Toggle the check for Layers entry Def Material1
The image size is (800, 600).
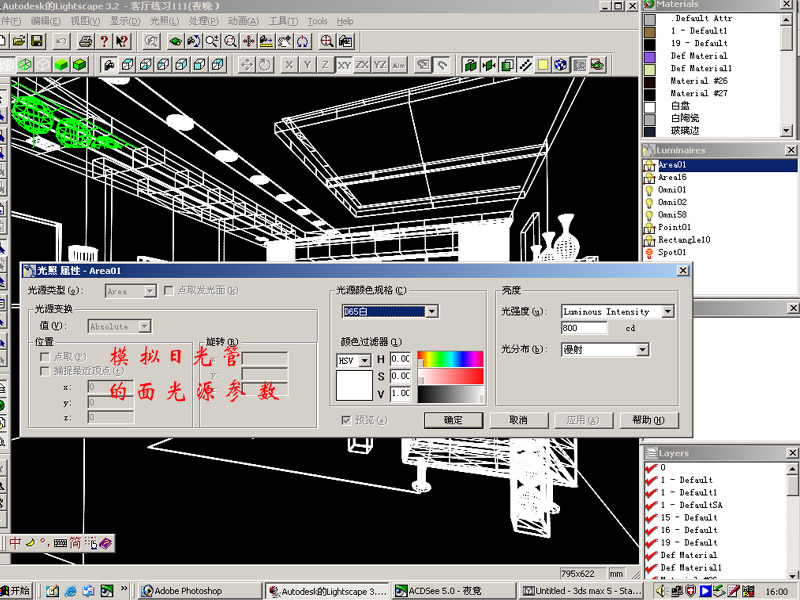pos(651,567)
